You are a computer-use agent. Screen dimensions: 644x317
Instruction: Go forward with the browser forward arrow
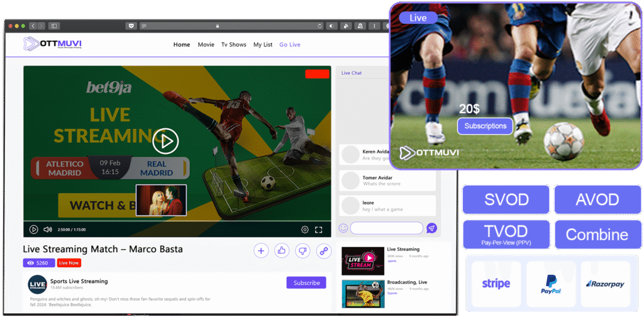pos(41,26)
